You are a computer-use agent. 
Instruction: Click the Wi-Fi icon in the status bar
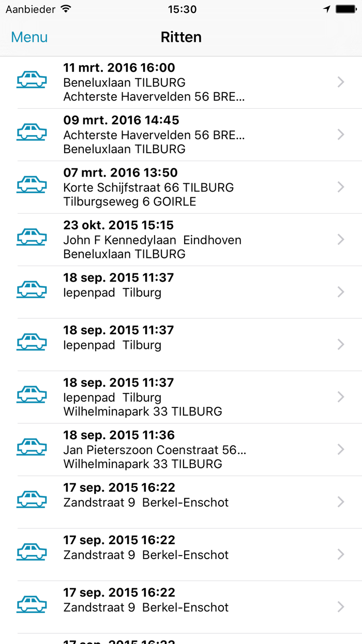coord(64,8)
